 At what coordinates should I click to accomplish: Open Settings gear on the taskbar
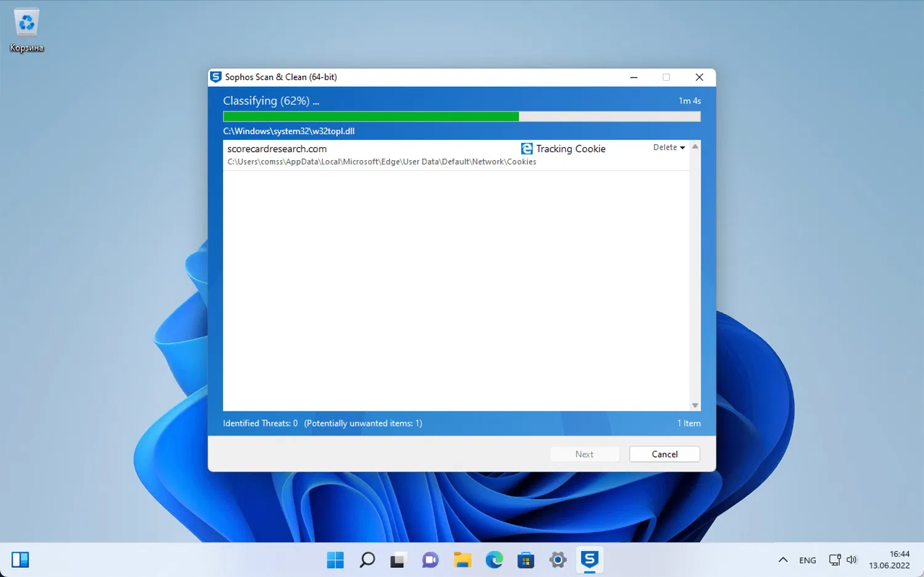point(558,560)
